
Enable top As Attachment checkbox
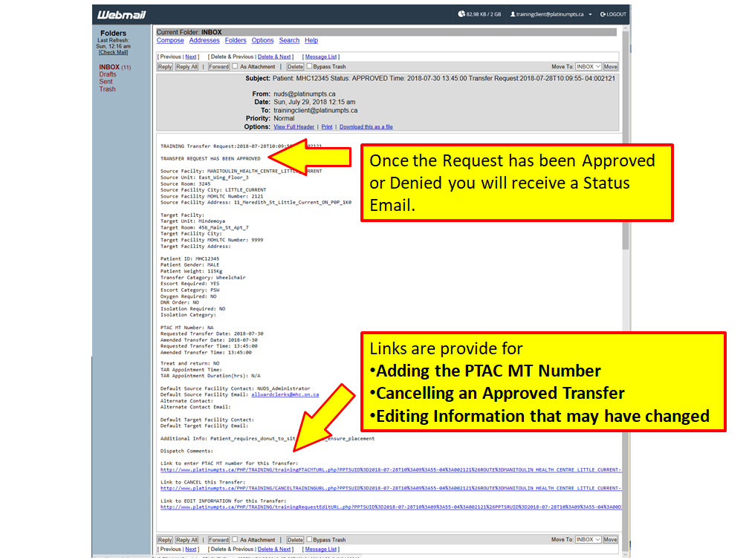(x=235, y=66)
